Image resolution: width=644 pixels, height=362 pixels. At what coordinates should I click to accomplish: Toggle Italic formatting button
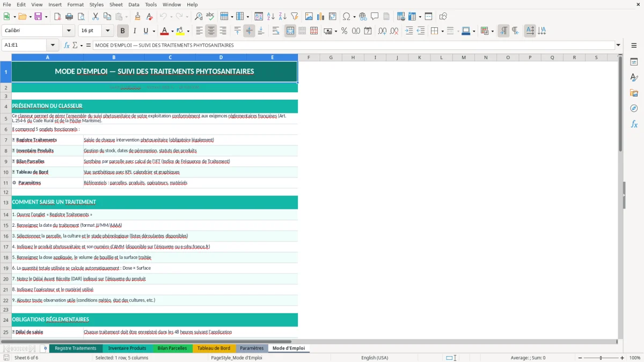[x=134, y=31]
